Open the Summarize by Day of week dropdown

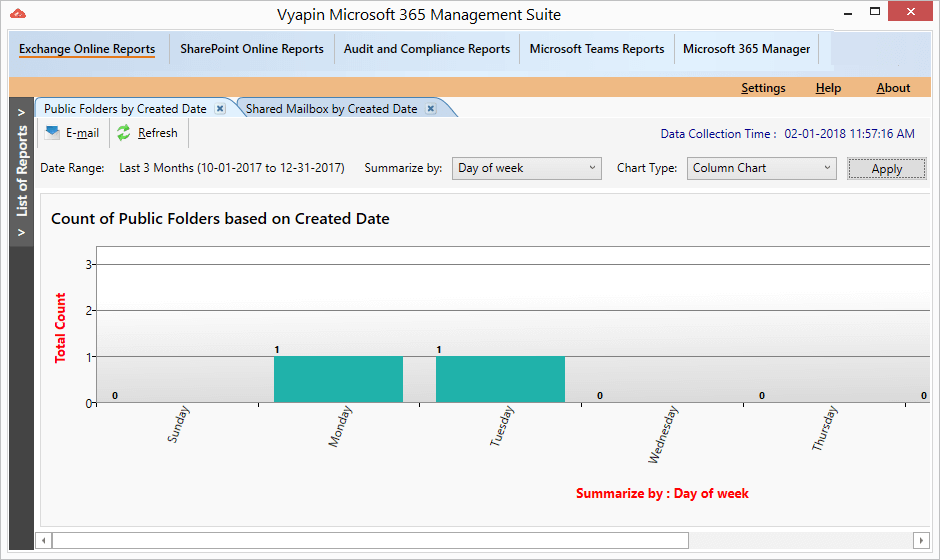pos(526,168)
